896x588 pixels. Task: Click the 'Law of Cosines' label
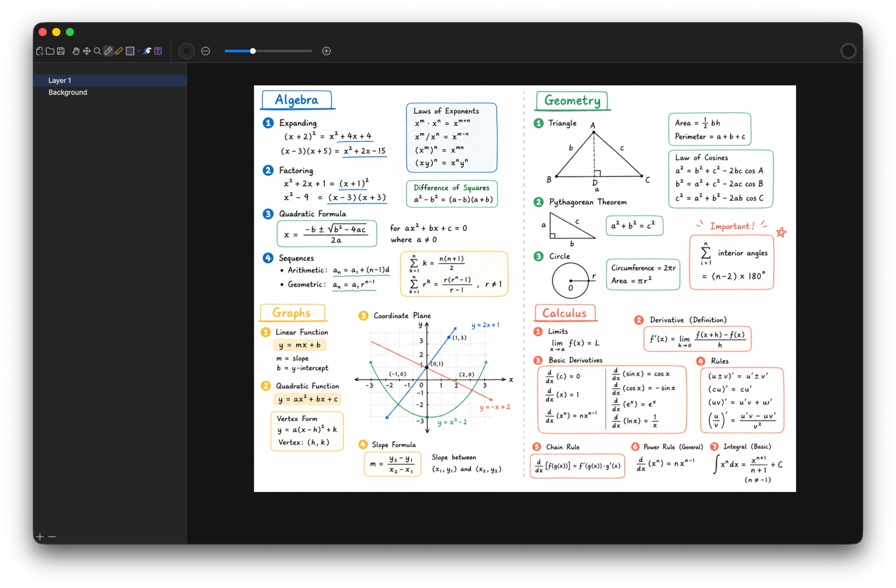pyautogui.click(x=701, y=158)
